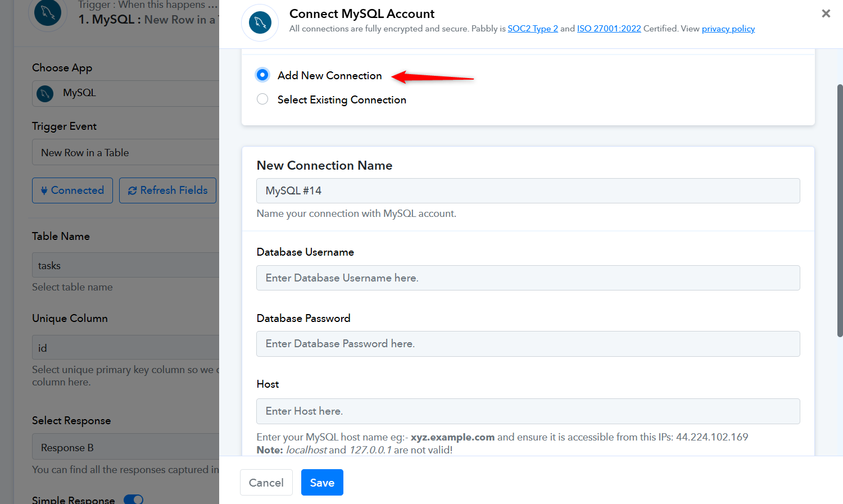Choose the Select Existing Connection option

tap(262, 99)
